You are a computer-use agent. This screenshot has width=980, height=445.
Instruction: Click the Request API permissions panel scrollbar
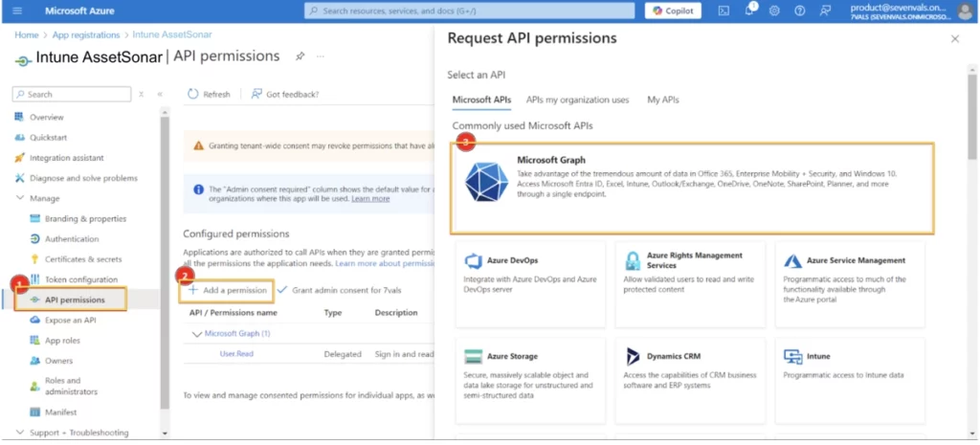972,144
